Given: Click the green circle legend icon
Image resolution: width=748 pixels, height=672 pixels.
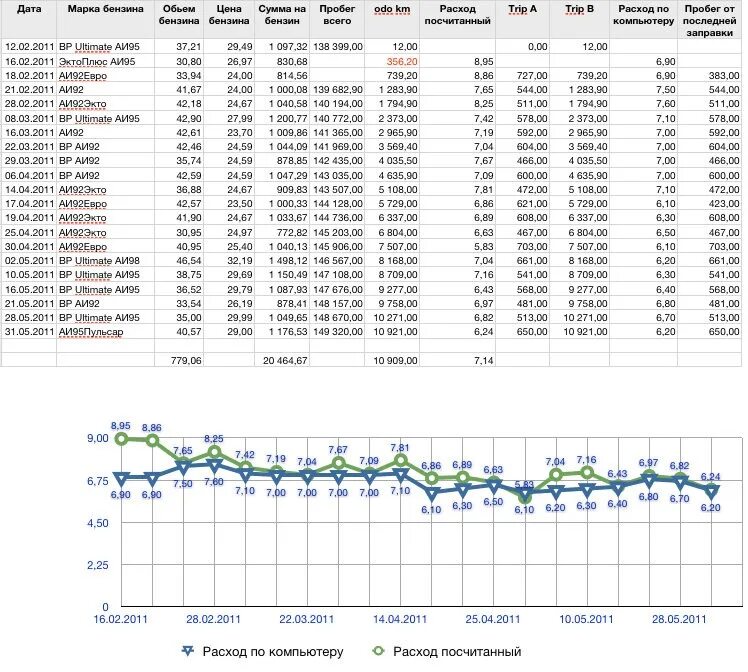Looking at the screenshot, I should [378, 651].
